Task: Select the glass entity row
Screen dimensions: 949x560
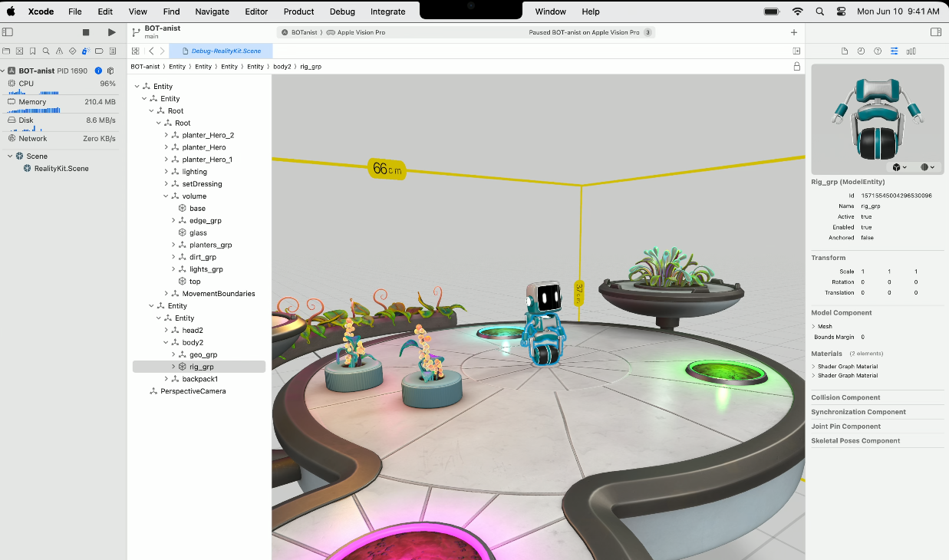Action: [199, 233]
